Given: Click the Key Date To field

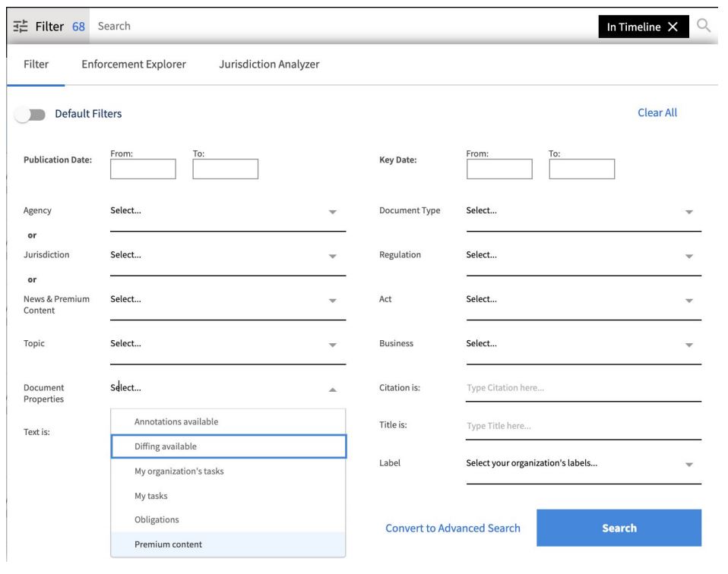Looking at the screenshot, I should 582,169.
